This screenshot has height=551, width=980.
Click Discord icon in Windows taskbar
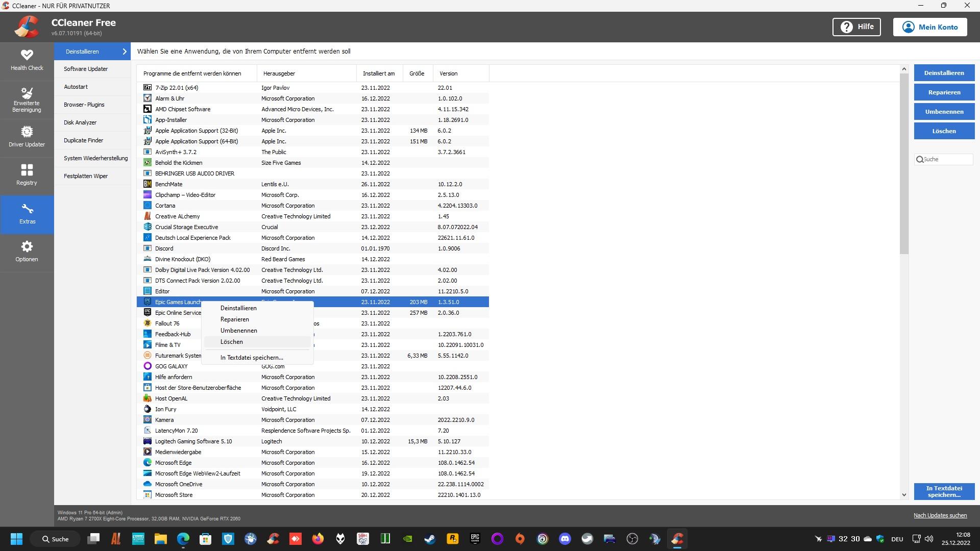point(565,539)
